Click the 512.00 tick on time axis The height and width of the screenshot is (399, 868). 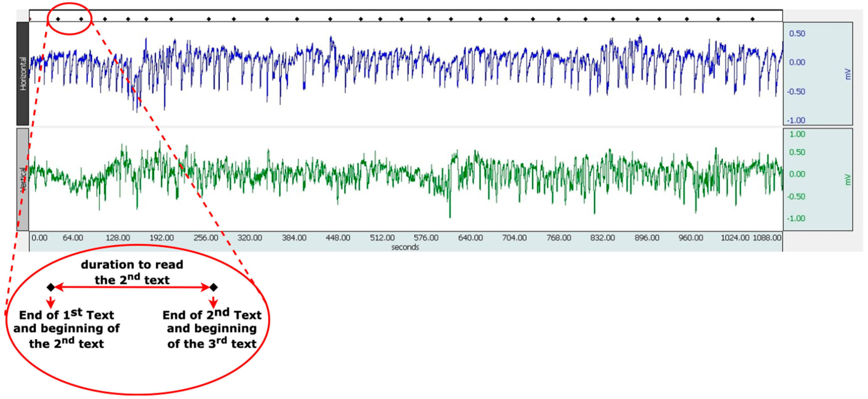(x=382, y=238)
